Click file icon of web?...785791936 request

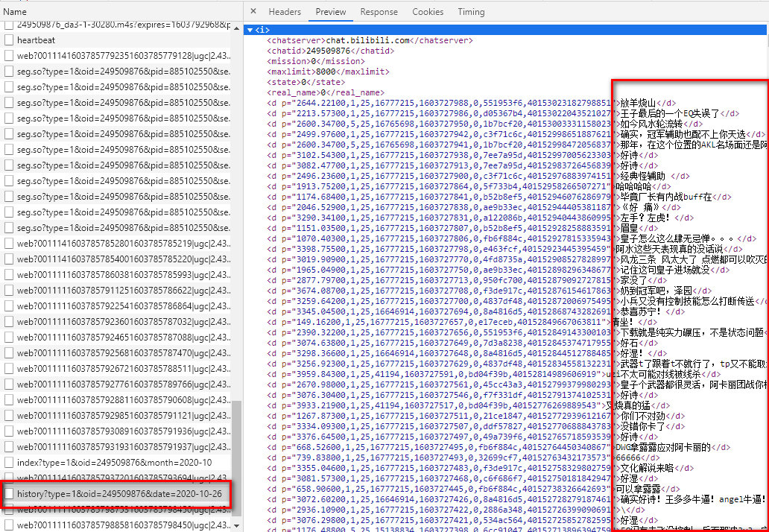pos(9,431)
